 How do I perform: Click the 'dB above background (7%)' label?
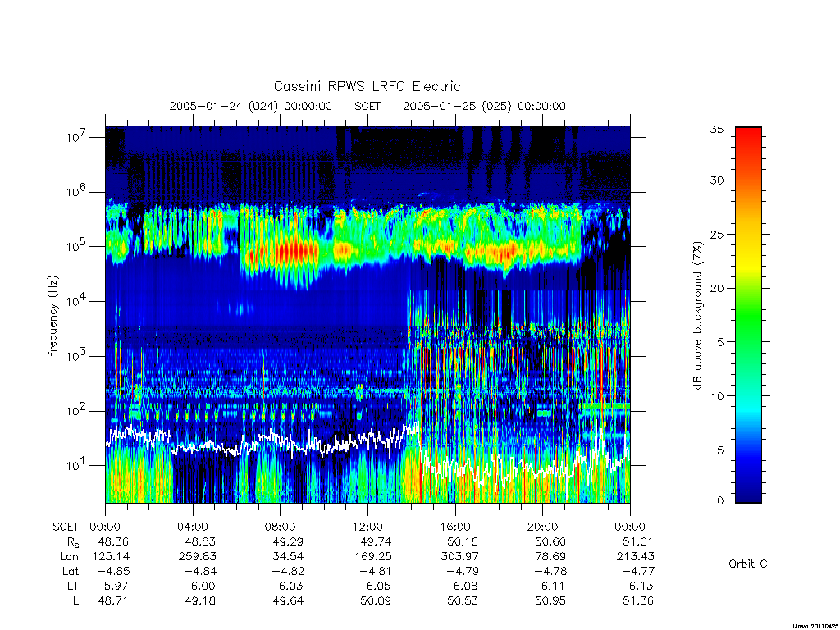[697, 316]
